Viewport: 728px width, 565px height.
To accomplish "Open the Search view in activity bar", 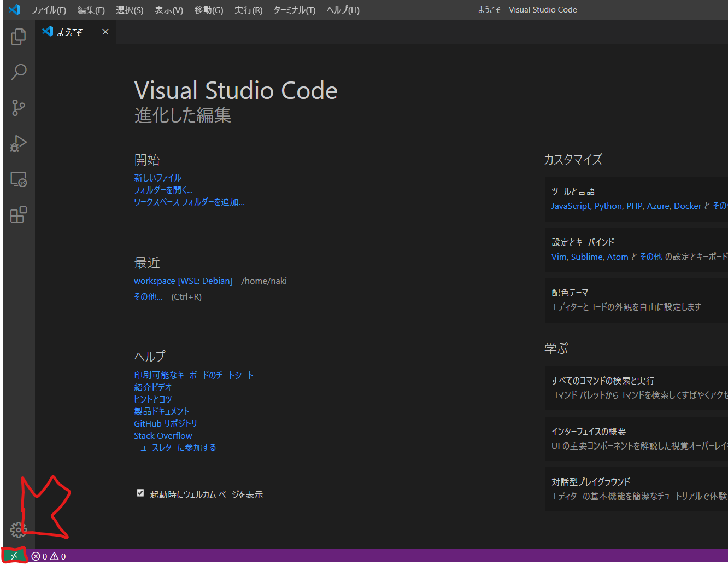I will (x=19, y=72).
